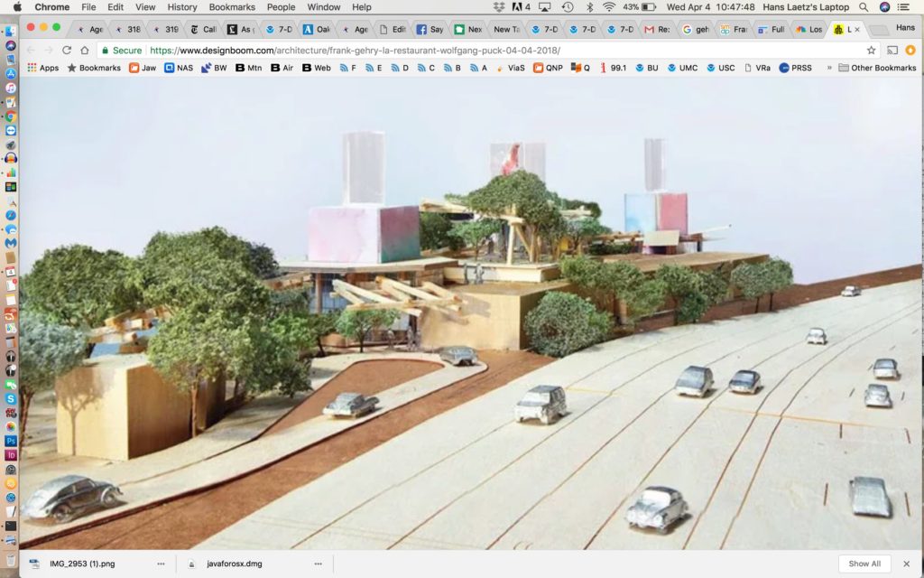The height and width of the screenshot is (578, 924).
Task: Open the QNP bookmark
Action: pyautogui.click(x=548, y=68)
